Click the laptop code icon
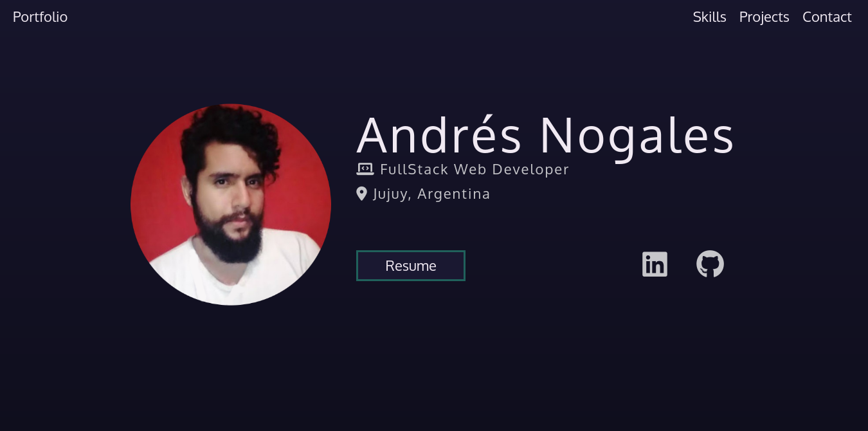868x431 pixels. point(365,169)
